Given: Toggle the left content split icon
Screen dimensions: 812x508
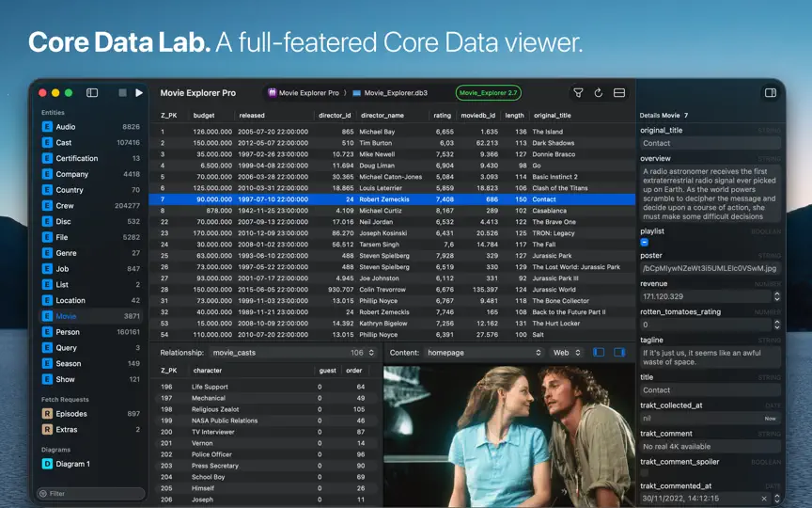Looking at the screenshot, I should 598,353.
